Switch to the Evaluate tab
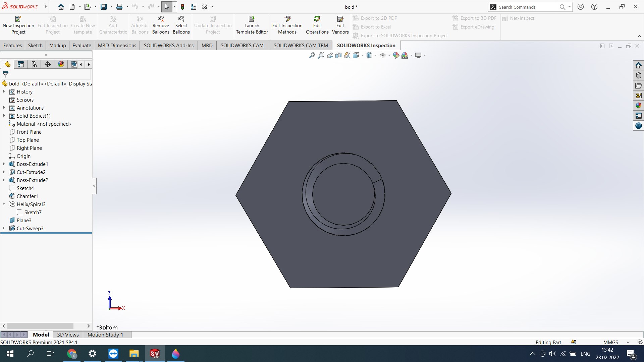 82,45
